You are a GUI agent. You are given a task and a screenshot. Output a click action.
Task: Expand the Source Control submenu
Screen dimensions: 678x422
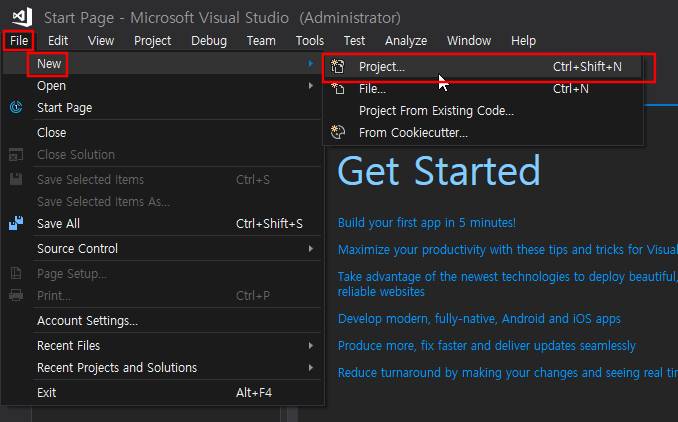(x=311, y=248)
